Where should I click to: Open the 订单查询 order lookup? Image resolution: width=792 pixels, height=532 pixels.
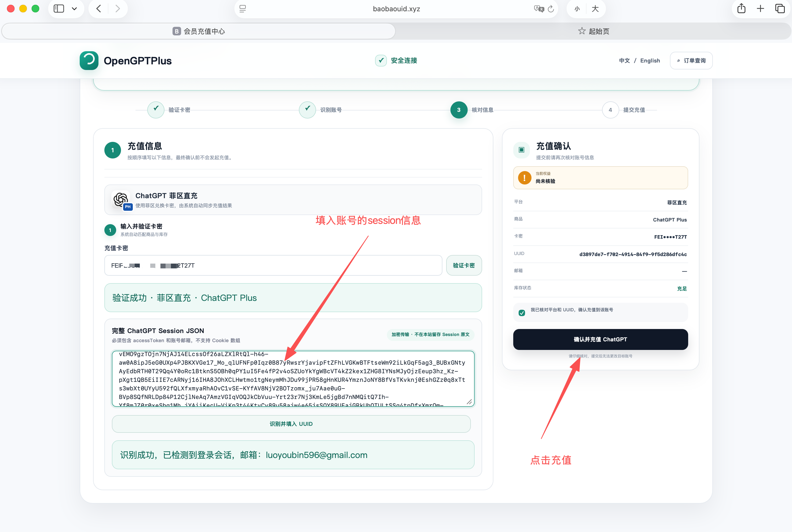click(x=691, y=60)
